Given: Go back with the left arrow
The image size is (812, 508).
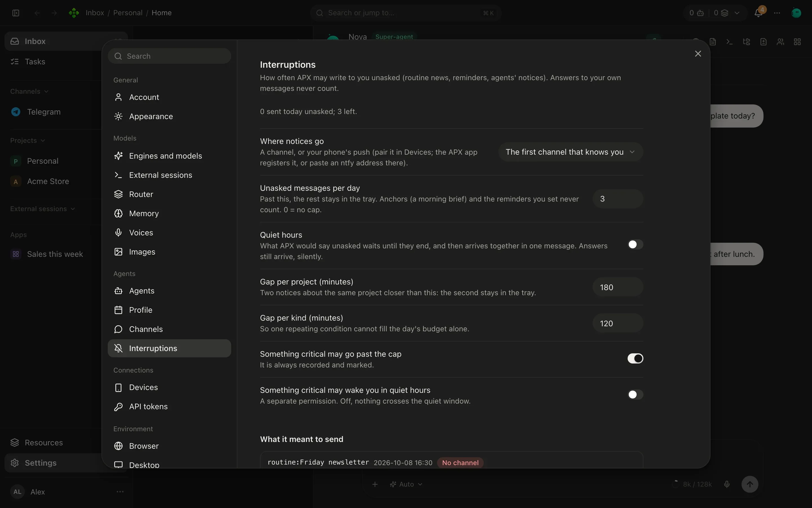Looking at the screenshot, I should pos(37,13).
